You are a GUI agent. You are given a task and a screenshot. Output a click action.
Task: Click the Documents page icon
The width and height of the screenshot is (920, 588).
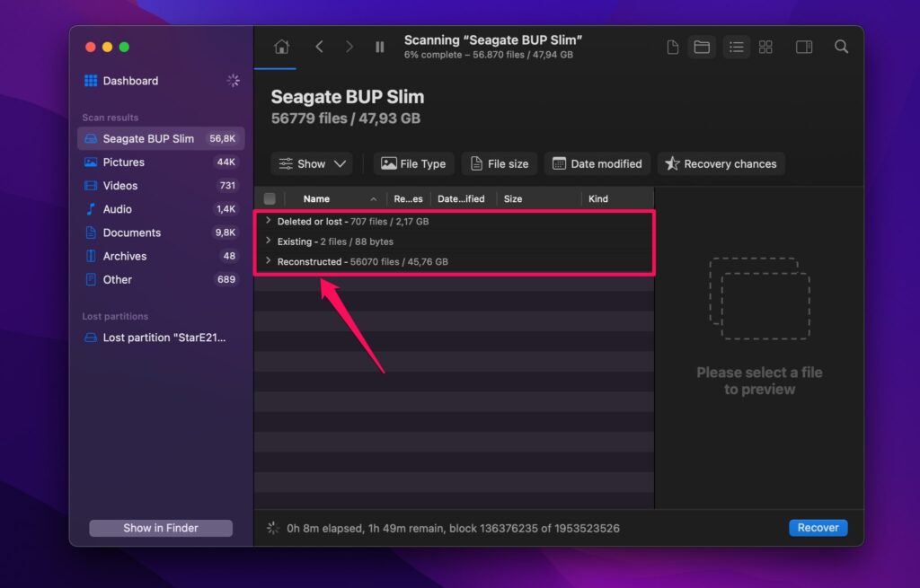(x=91, y=233)
